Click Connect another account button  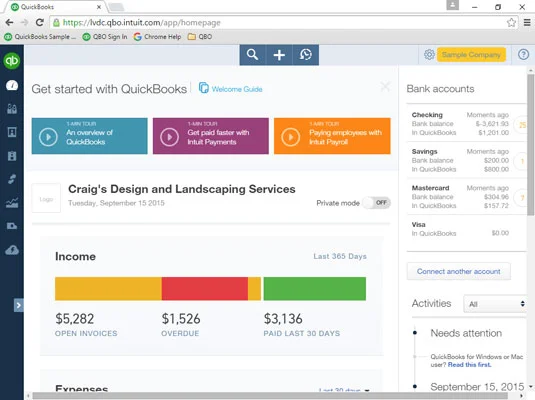(x=459, y=271)
